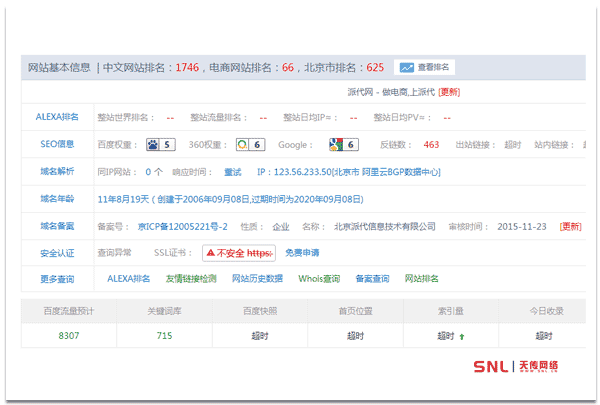Click the 域名解析 row label
The height and width of the screenshot is (405, 600).
(x=57, y=171)
